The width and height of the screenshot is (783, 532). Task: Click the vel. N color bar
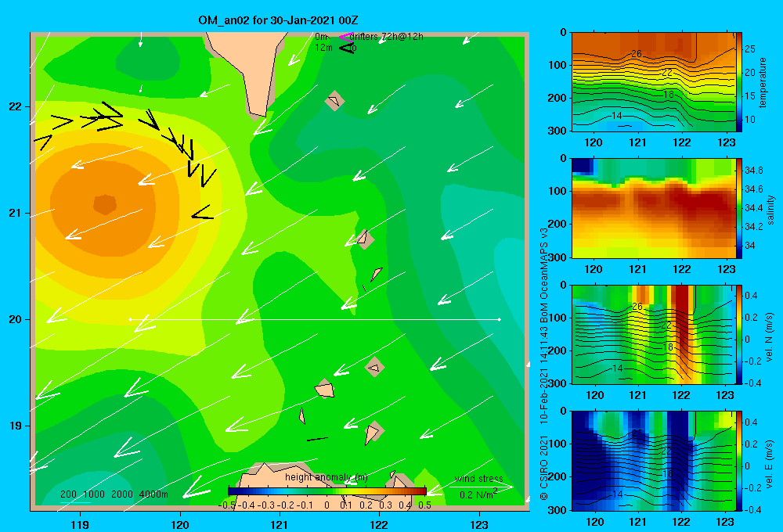click(x=738, y=334)
